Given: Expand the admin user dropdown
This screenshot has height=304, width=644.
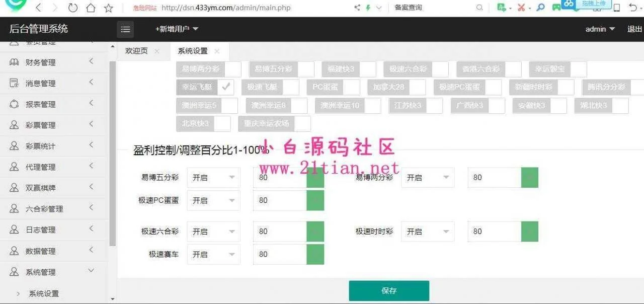Looking at the screenshot, I should click(600, 29).
